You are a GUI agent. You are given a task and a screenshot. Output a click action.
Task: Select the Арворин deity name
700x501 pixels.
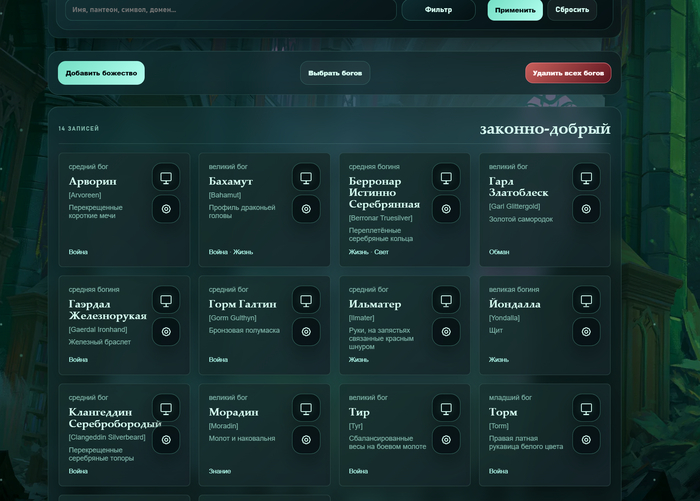[x=92, y=181]
